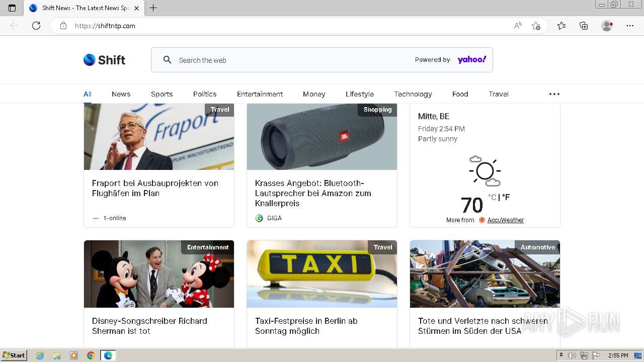The image size is (644, 362).
Task: Read Krasses Angebot Bluetooth-Lautsprecher article
Action: click(x=313, y=193)
